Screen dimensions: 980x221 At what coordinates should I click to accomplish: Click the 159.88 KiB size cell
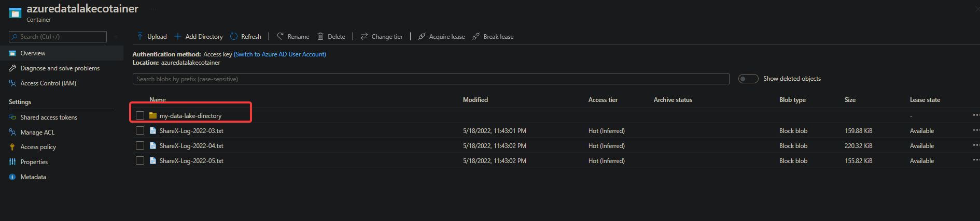[x=859, y=131]
